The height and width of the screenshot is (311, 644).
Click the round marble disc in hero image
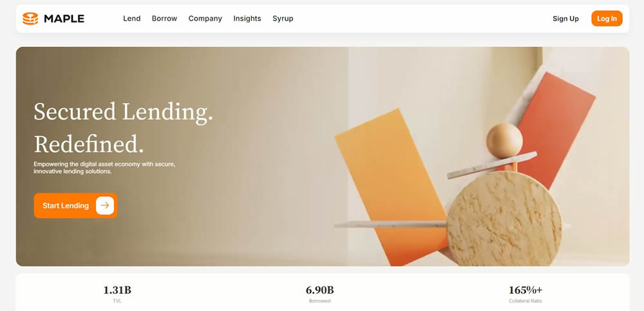point(504,218)
